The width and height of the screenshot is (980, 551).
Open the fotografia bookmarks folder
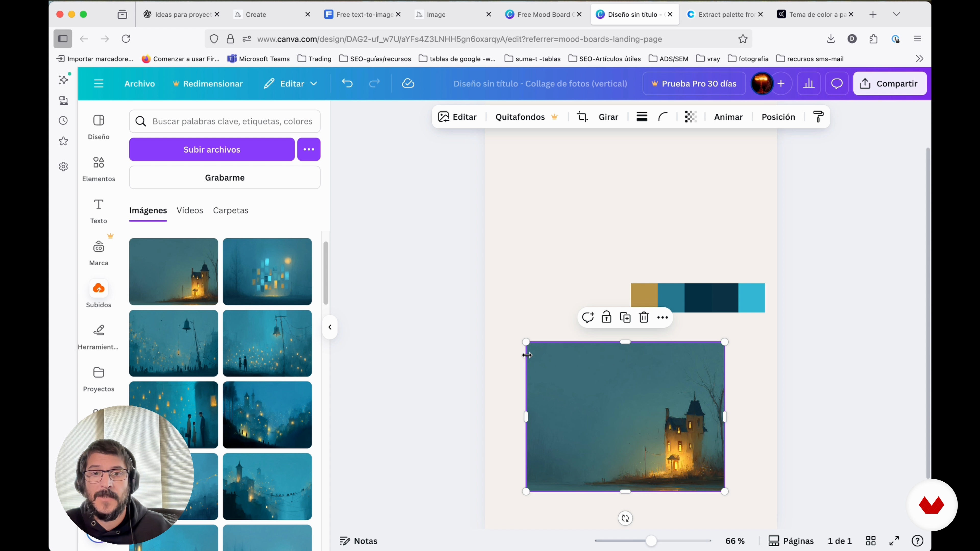(x=748, y=59)
